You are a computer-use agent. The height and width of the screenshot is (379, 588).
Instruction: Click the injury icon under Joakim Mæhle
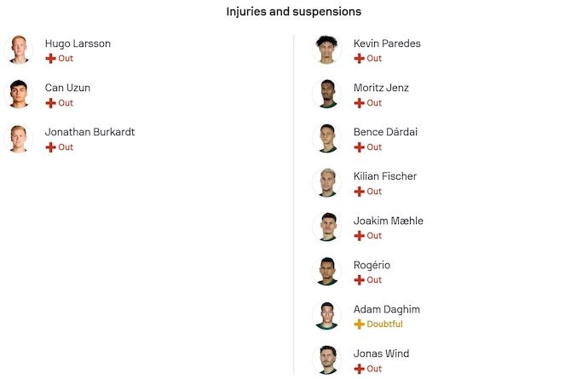(x=359, y=236)
